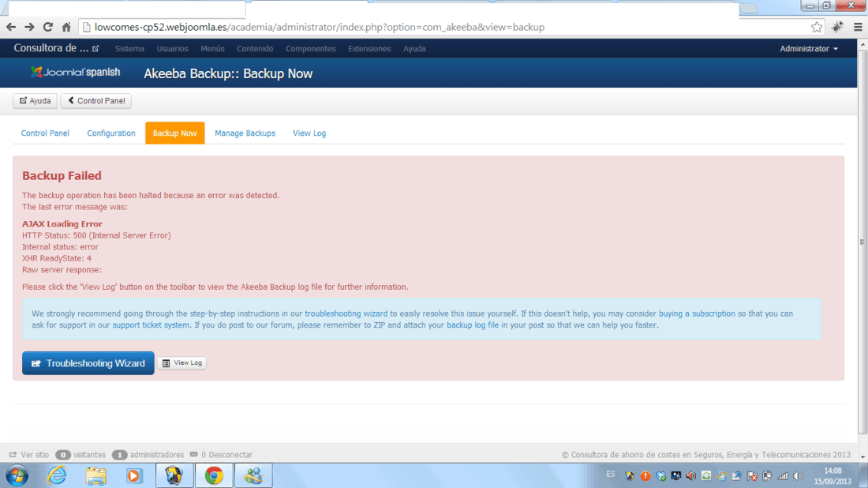Follow the backup log file link
This screenshot has width=868, height=488.
pyautogui.click(x=472, y=325)
